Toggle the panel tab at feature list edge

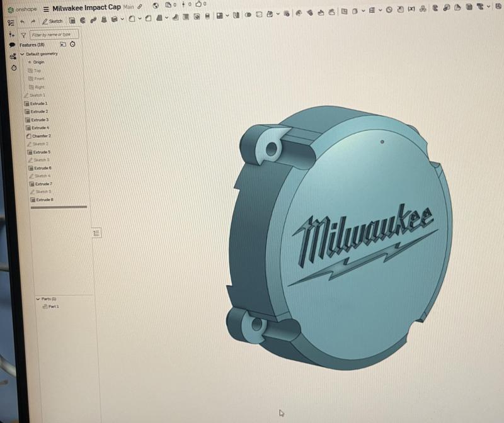(x=96, y=233)
